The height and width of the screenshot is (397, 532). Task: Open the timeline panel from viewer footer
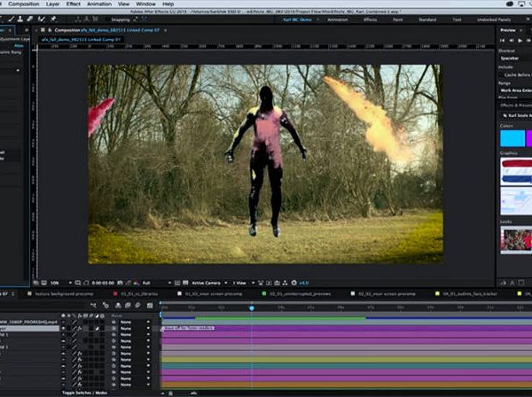click(277, 283)
